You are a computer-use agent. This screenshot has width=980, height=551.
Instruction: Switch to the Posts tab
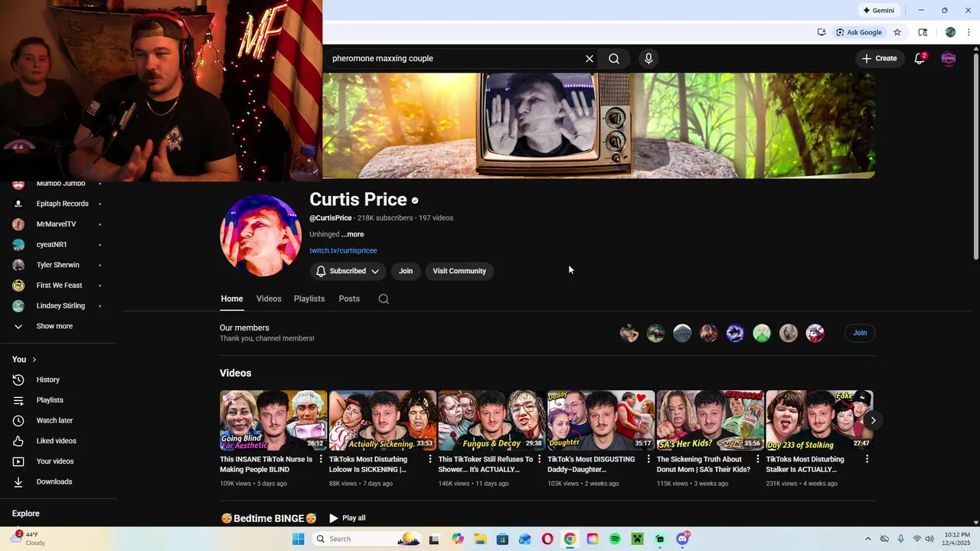pos(349,299)
